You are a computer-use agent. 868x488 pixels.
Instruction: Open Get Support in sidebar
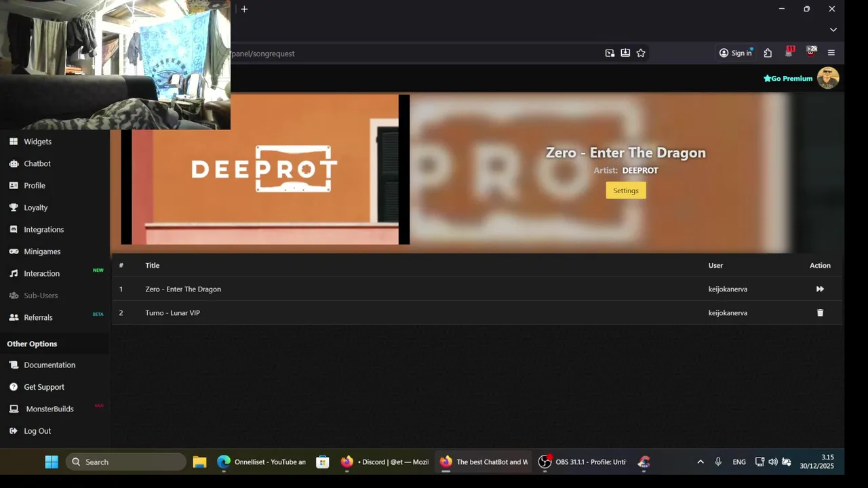point(44,387)
